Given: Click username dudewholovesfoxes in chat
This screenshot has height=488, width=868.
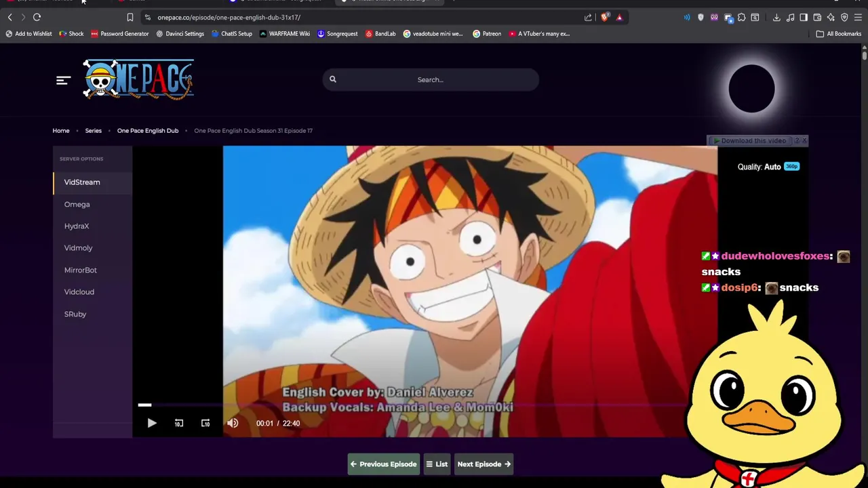Looking at the screenshot, I should pos(776,256).
